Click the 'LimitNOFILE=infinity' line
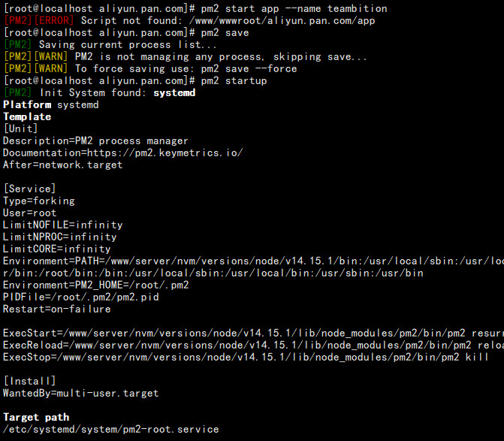 pos(63,225)
